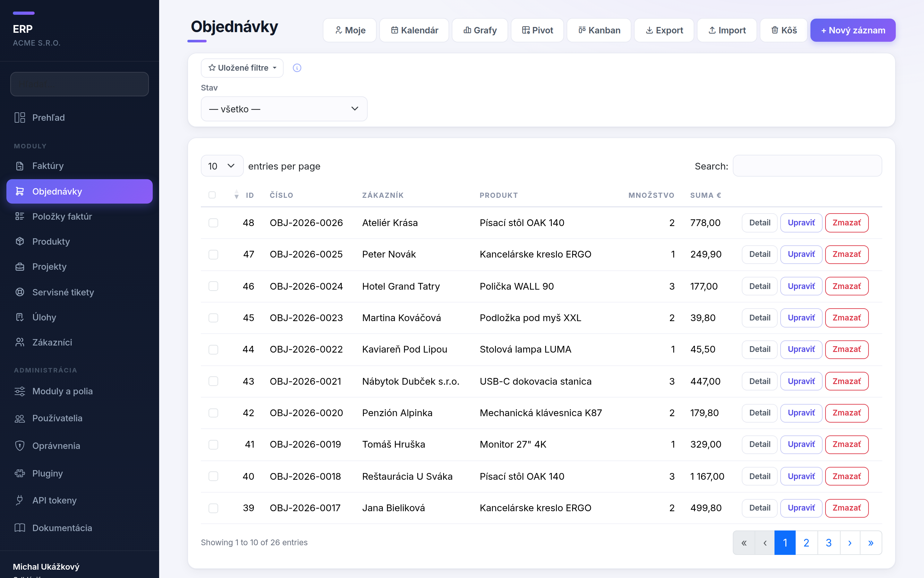924x578 pixels.
Task: Click the Moduly a polia sliders icon
Action: pos(20,391)
